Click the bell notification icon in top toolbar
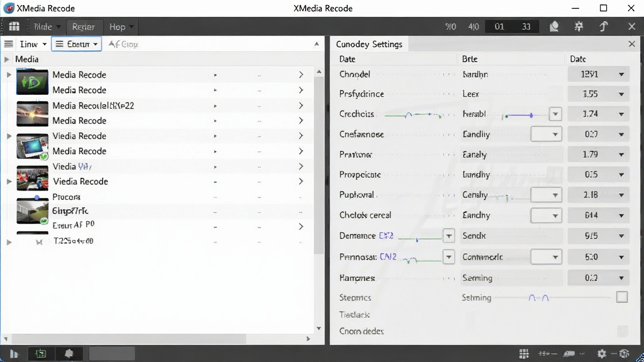 (554, 26)
